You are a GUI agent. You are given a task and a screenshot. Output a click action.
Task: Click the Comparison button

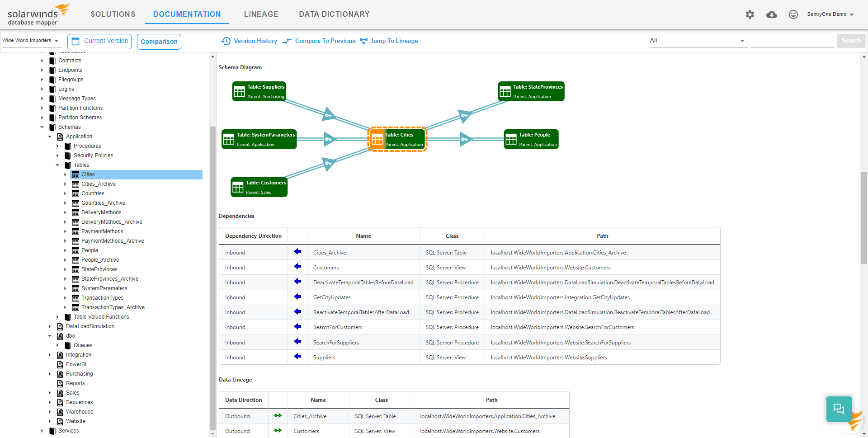click(159, 42)
